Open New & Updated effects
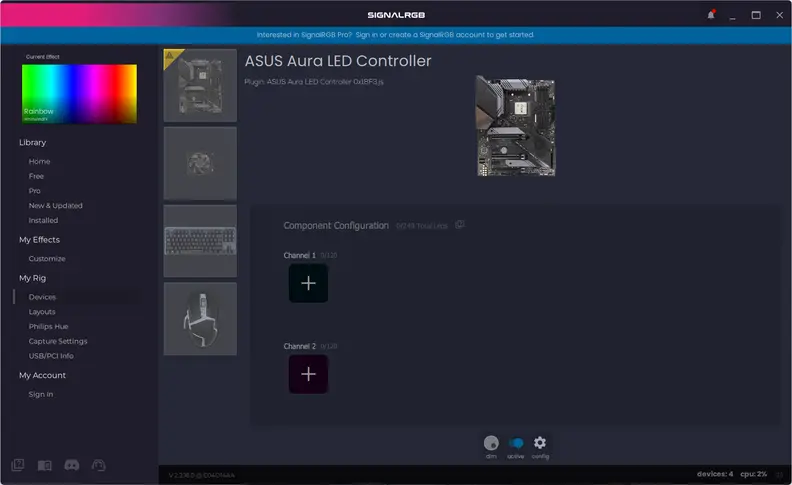Screen dimensions: 792x485 (56, 206)
